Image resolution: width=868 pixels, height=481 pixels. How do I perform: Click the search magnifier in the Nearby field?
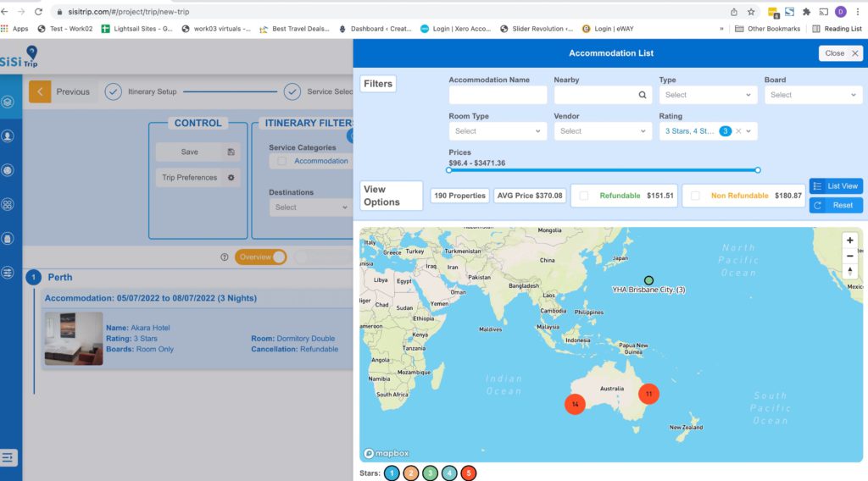pos(643,96)
